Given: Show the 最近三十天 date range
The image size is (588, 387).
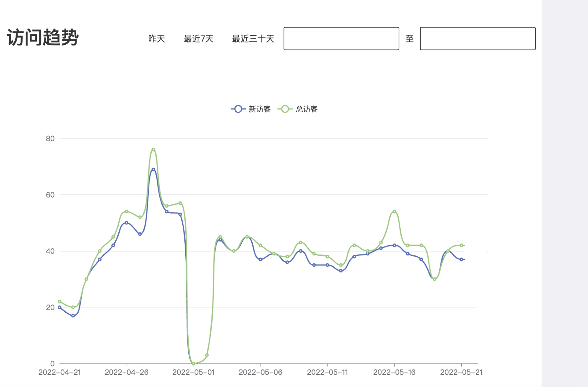Looking at the screenshot, I should (x=253, y=39).
